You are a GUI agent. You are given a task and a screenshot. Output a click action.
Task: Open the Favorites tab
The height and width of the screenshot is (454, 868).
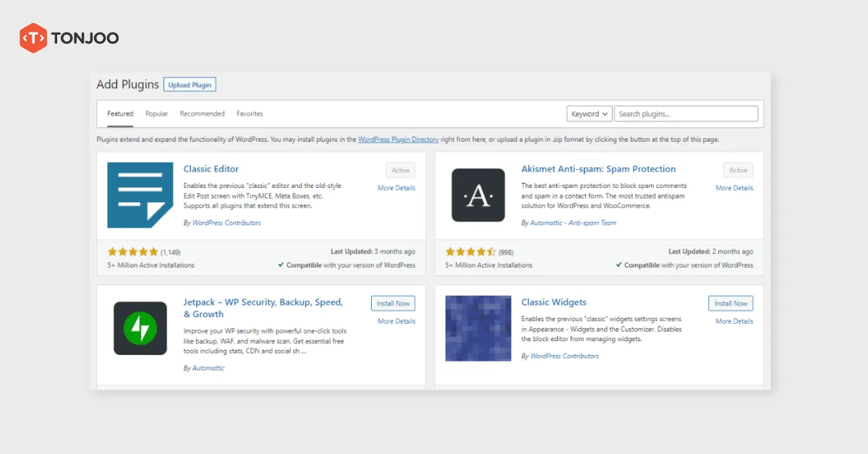250,113
